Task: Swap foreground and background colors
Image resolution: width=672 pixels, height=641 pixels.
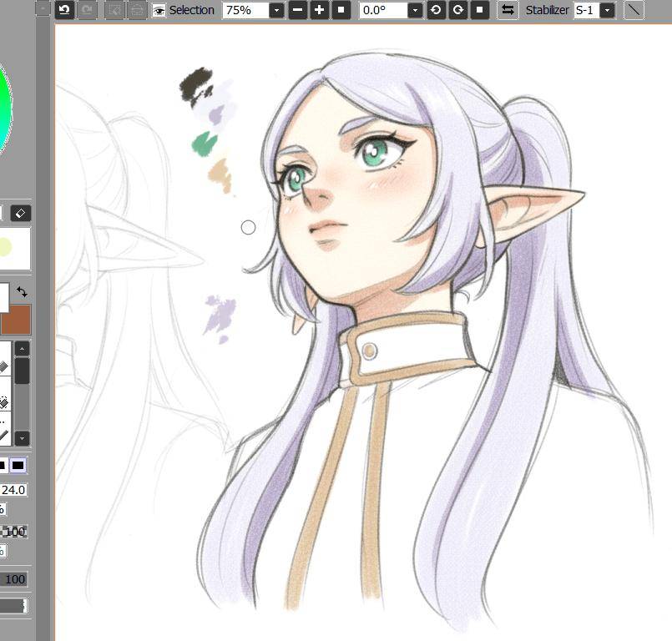Action: [x=22, y=292]
